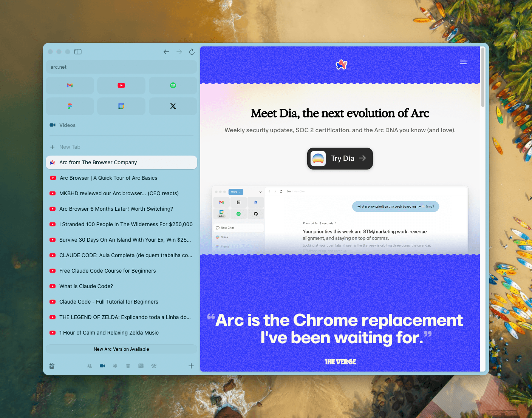Open the pinned Spotify favorite
The image size is (532, 418).
point(173,85)
